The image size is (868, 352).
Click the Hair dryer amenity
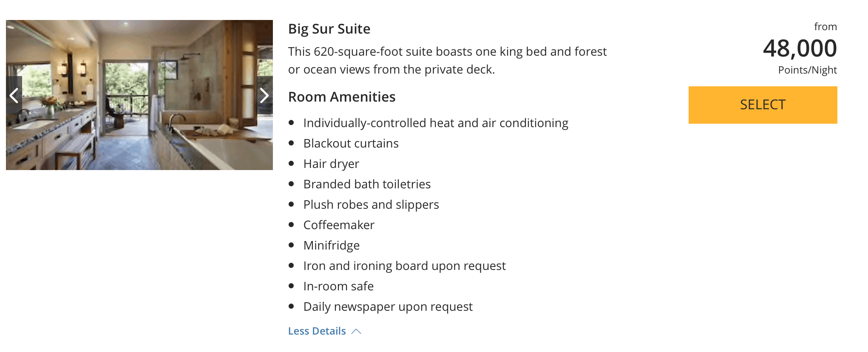331,164
